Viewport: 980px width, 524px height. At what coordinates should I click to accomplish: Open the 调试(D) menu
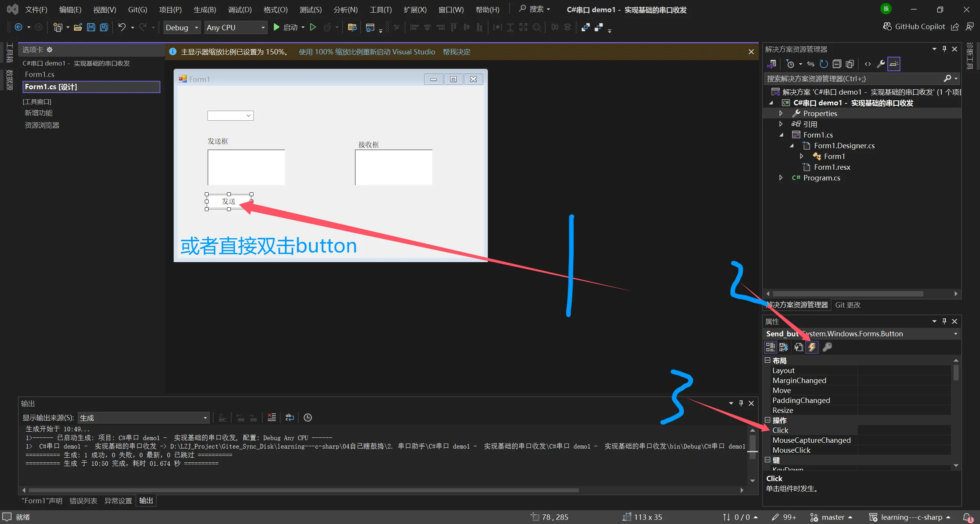coord(240,10)
